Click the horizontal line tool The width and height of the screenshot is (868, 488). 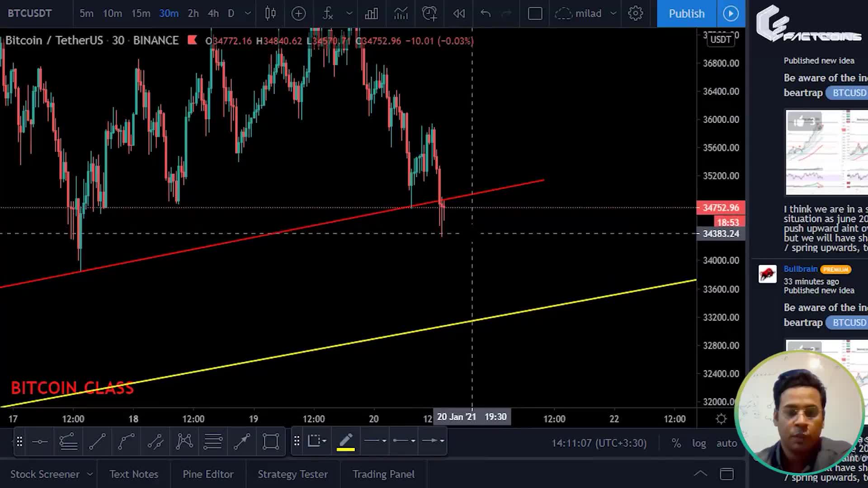point(40,441)
